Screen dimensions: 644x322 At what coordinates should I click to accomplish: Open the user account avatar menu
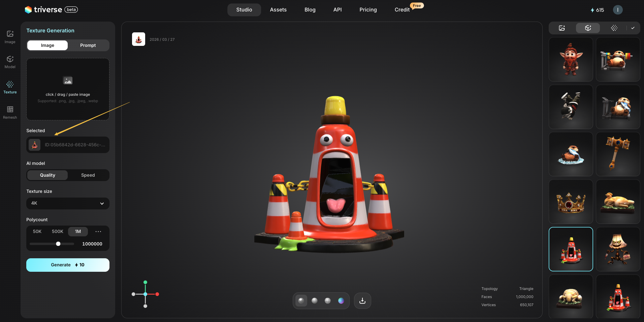[x=617, y=10]
